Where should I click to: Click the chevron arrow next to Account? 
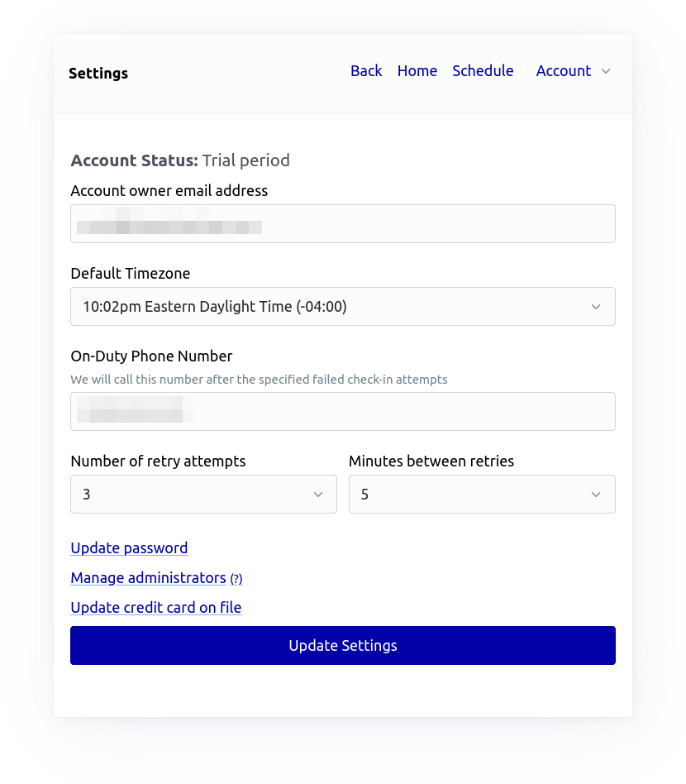(606, 71)
